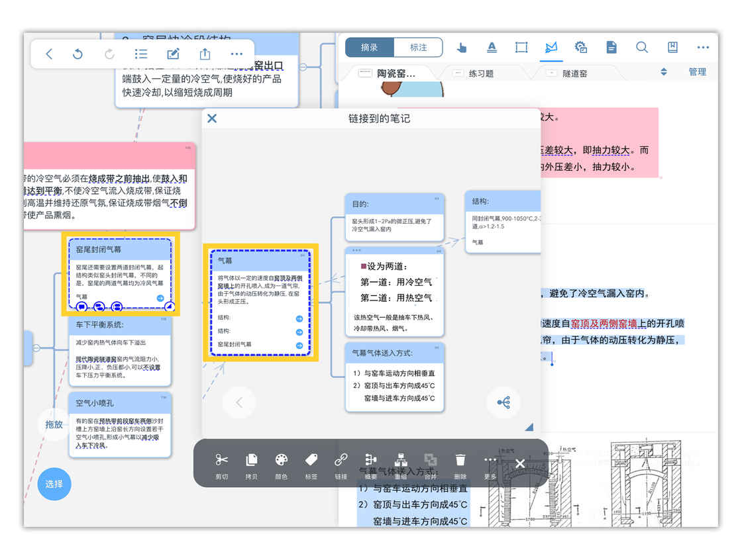
Task: Select the 结构: card in popup
Action: [503, 222]
